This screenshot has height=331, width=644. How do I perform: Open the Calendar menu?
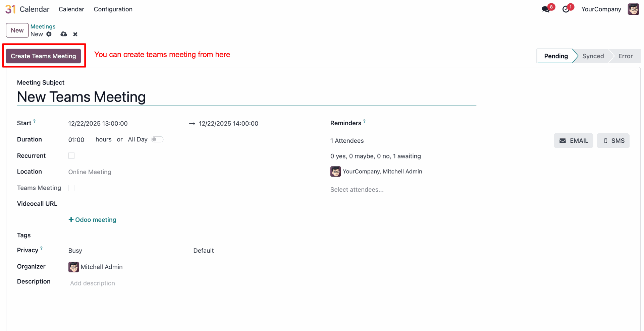(x=71, y=9)
